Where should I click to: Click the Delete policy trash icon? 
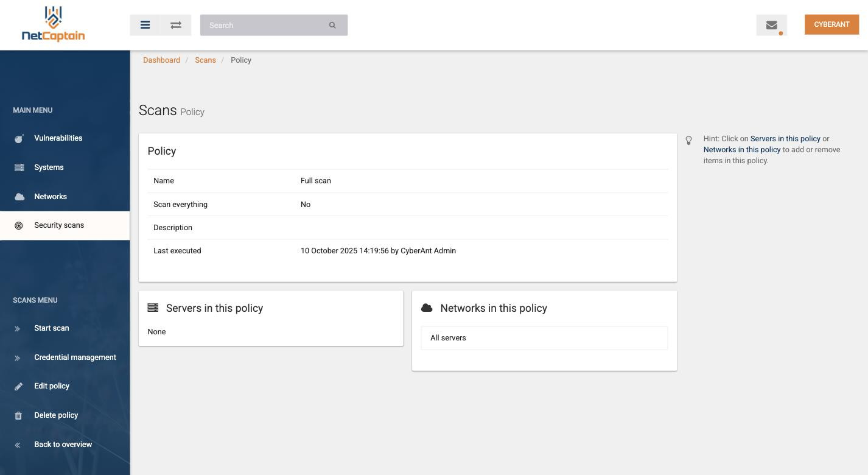[x=18, y=416]
